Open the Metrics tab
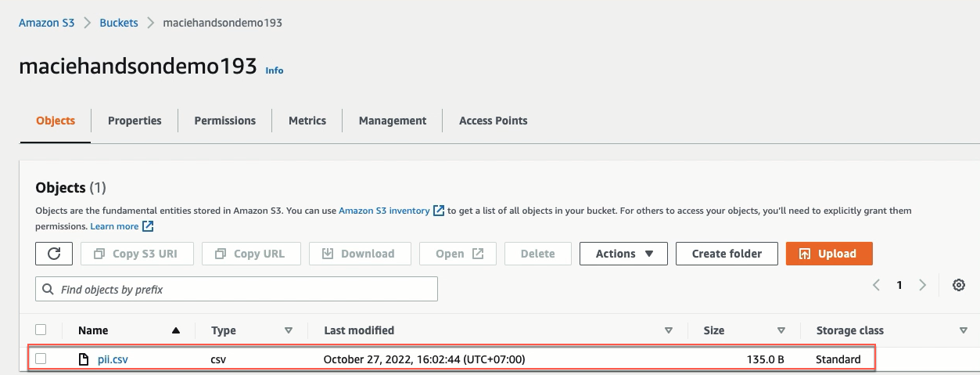This screenshot has width=980, height=375. pos(307,121)
